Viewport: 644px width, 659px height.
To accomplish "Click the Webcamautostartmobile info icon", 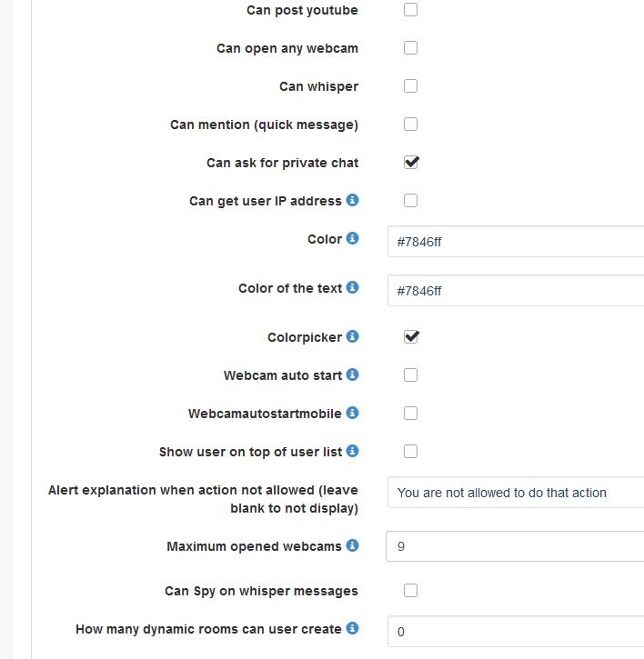I will point(353,413).
